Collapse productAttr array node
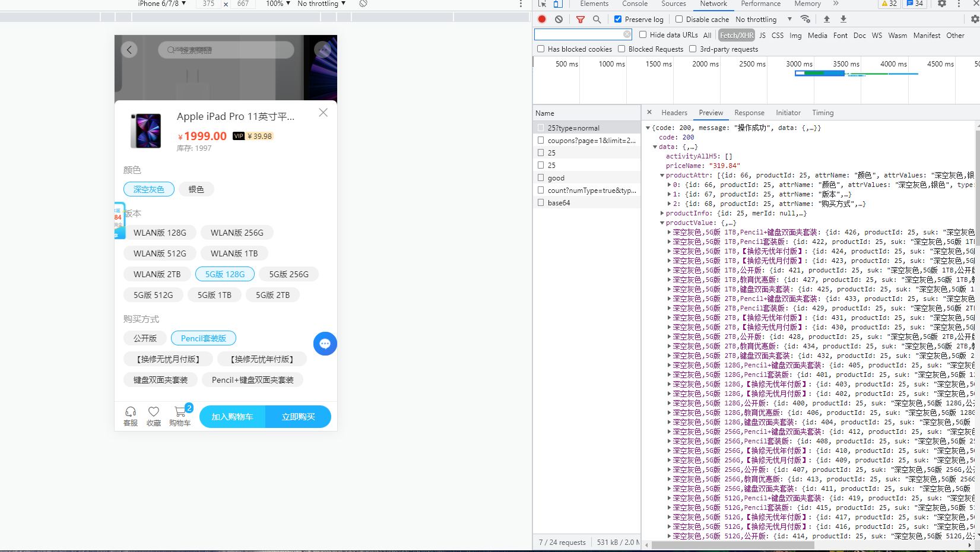The image size is (980, 552). point(662,175)
